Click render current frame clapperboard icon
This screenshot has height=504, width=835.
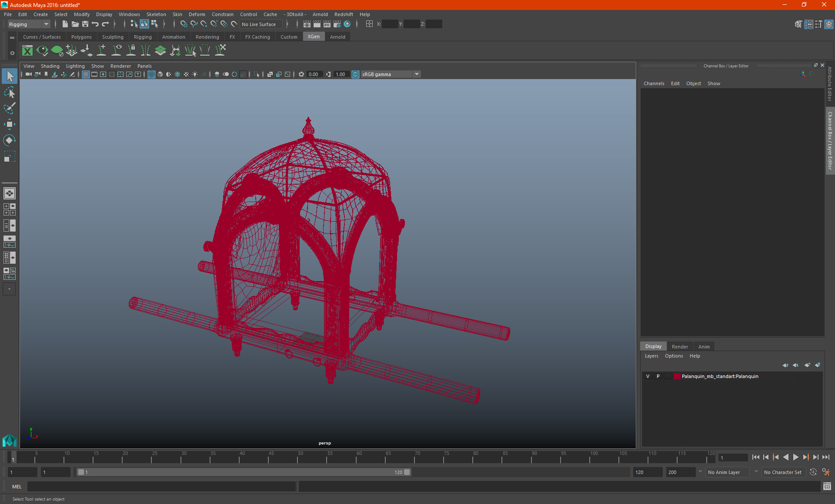tap(317, 24)
